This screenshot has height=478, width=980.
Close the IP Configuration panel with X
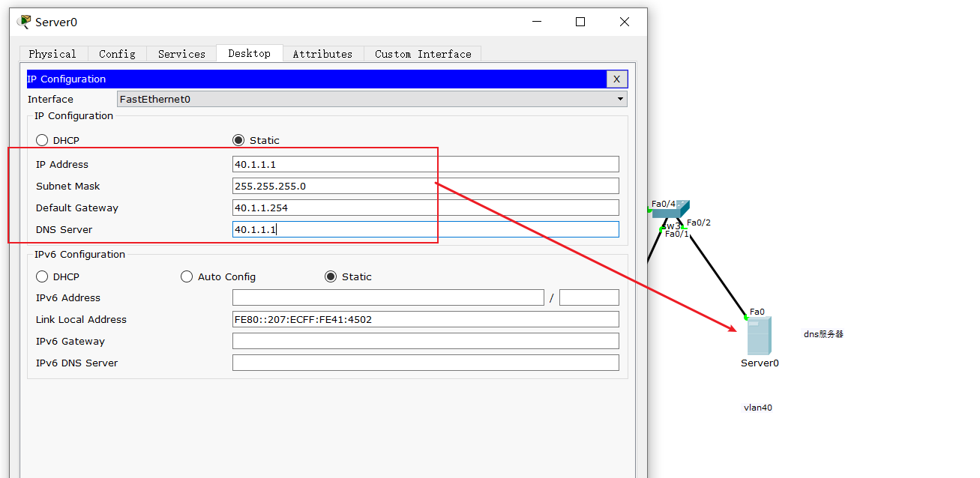pos(616,79)
